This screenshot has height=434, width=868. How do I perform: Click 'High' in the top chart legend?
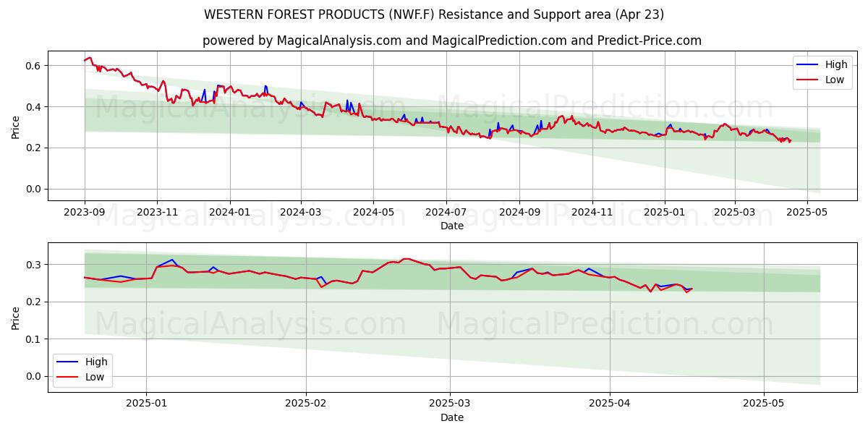836,64
